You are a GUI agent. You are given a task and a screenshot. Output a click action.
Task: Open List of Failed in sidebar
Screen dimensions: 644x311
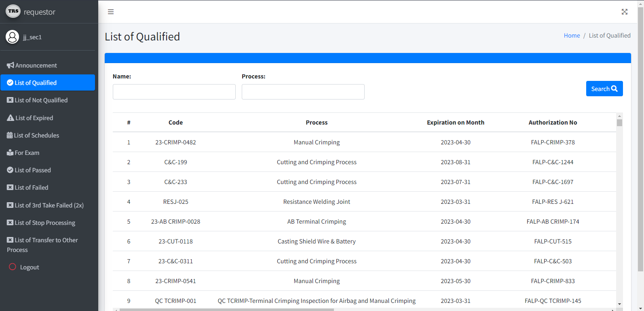[31, 188]
